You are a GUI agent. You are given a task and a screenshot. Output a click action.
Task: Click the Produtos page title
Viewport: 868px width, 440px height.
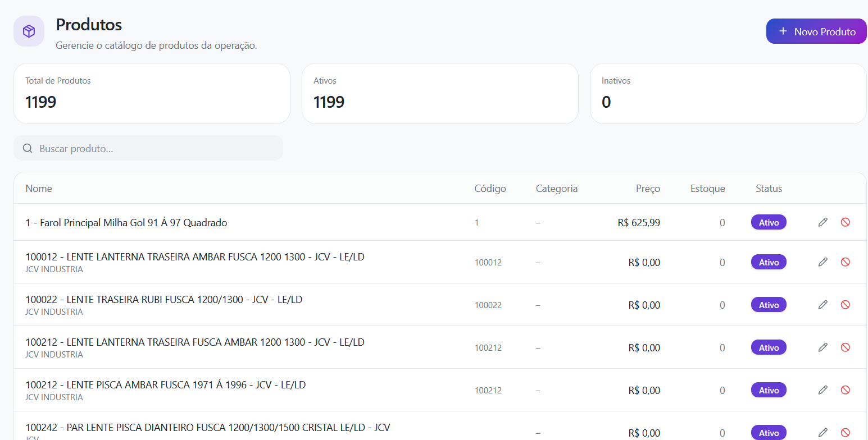tap(89, 25)
